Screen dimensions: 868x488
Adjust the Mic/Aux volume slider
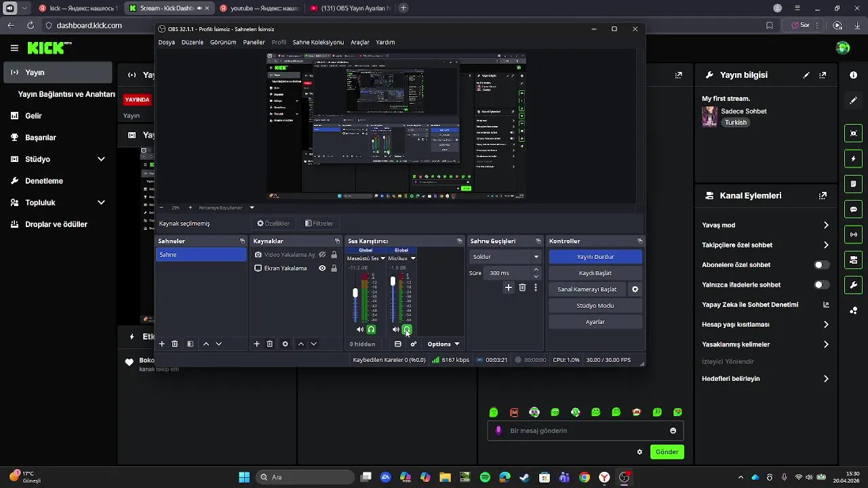pos(393,281)
